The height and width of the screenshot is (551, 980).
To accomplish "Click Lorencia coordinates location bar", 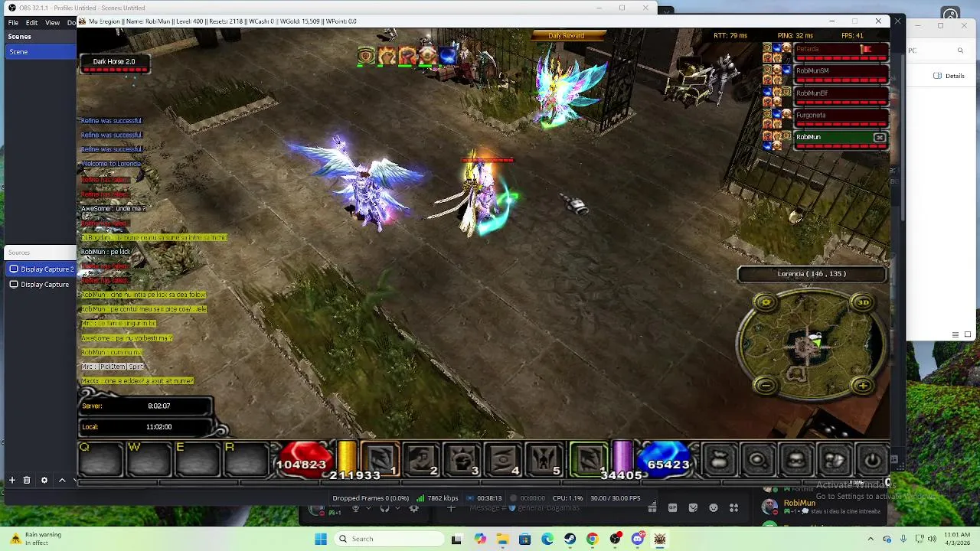I will tap(812, 274).
